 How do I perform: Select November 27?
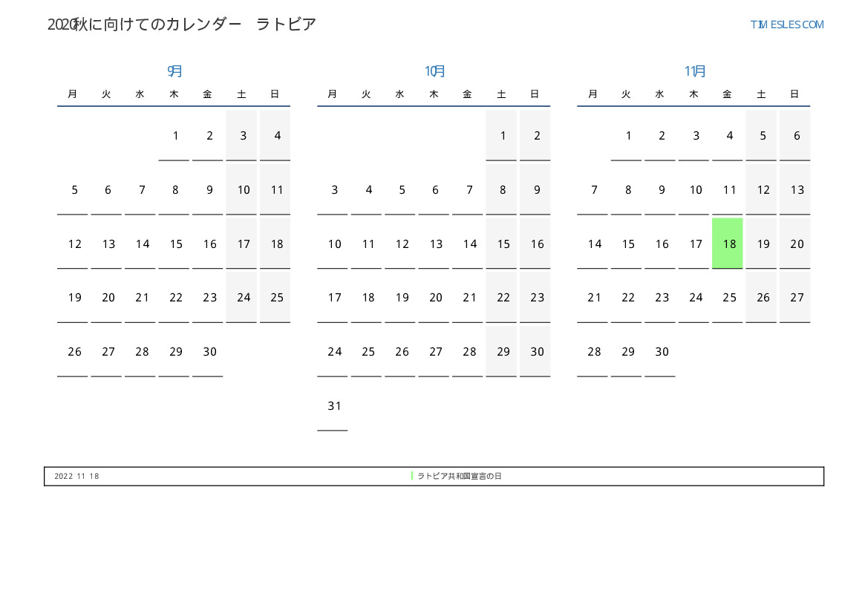pyautogui.click(x=795, y=297)
